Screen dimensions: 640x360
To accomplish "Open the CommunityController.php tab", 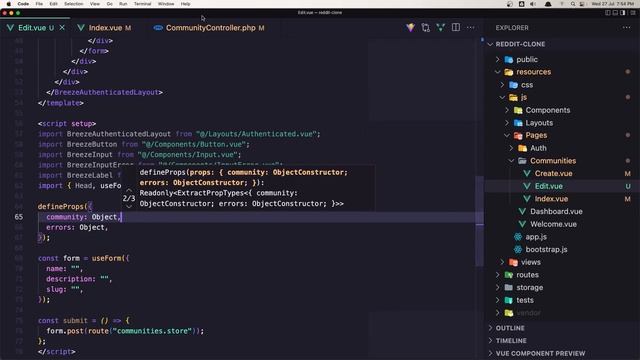I will point(210,28).
